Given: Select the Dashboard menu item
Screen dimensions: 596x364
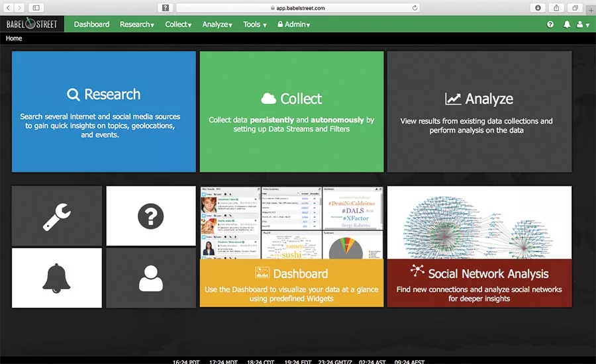Looking at the screenshot, I should [91, 24].
